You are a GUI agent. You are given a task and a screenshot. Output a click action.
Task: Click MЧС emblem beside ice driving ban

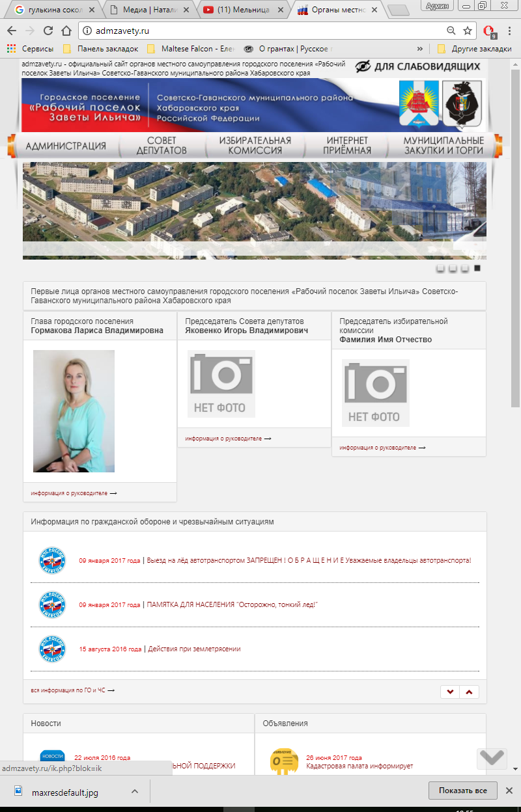(52, 560)
